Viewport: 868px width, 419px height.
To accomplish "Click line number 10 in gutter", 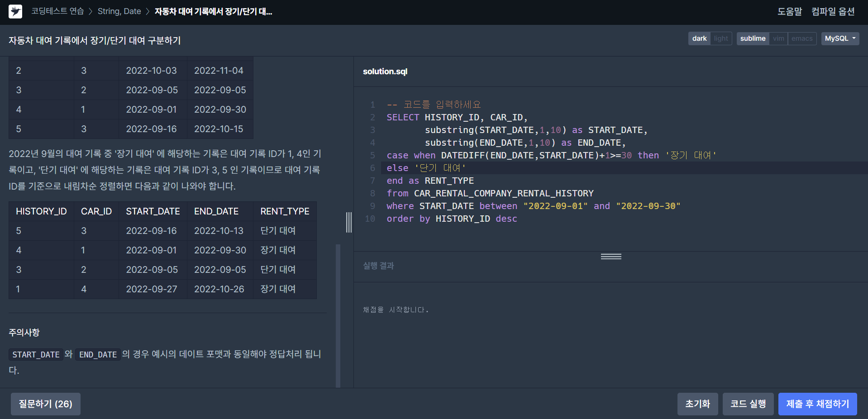I will [370, 219].
